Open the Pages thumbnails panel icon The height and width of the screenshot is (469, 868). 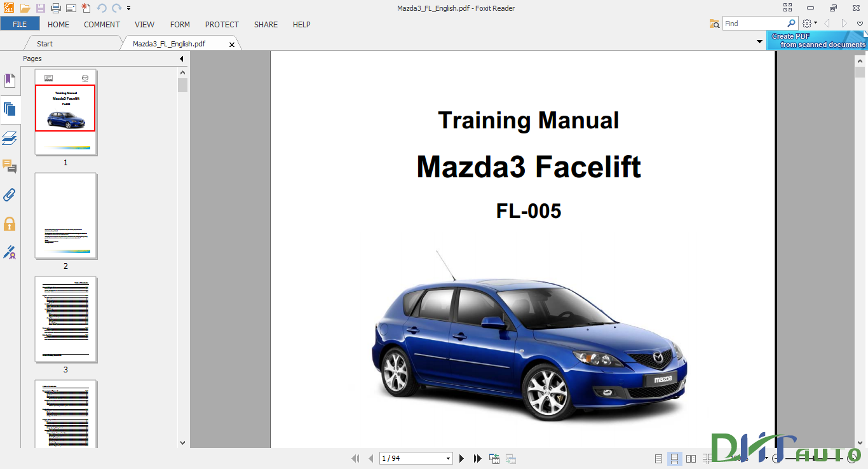pyautogui.click(x=10, y=109)
